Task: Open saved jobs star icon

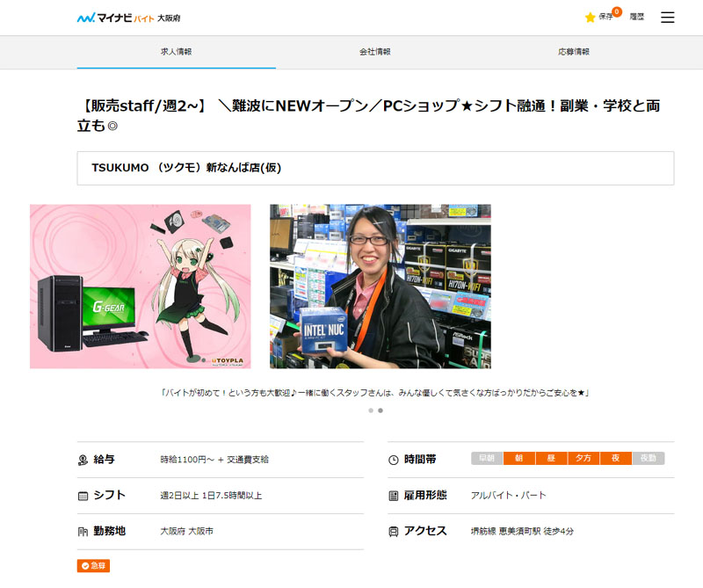Action: (590, 18)
